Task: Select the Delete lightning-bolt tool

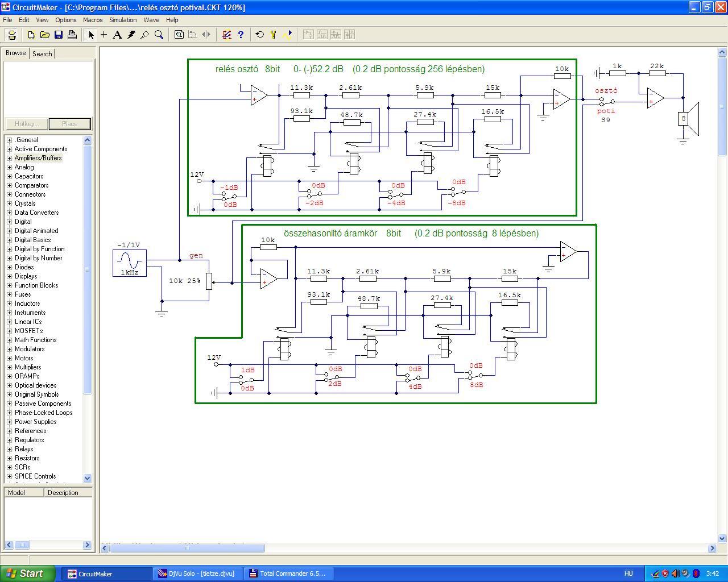Action: pos(131,35)
